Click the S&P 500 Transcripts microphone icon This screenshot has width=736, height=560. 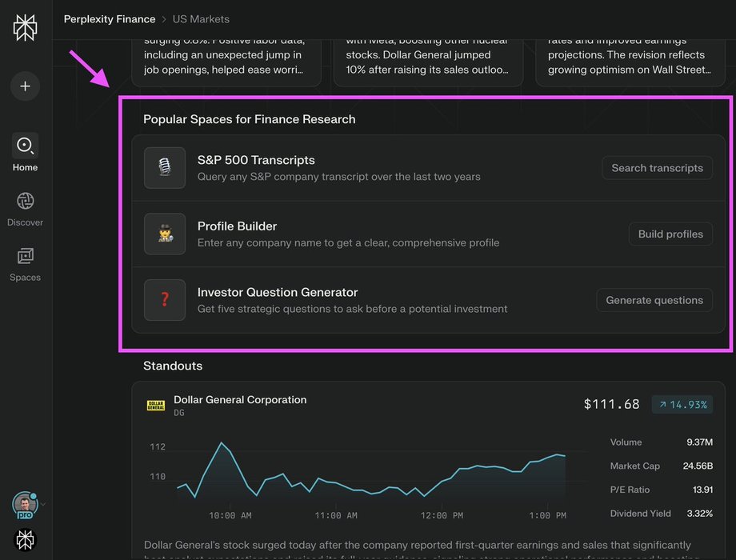click(x=165, y=168)
